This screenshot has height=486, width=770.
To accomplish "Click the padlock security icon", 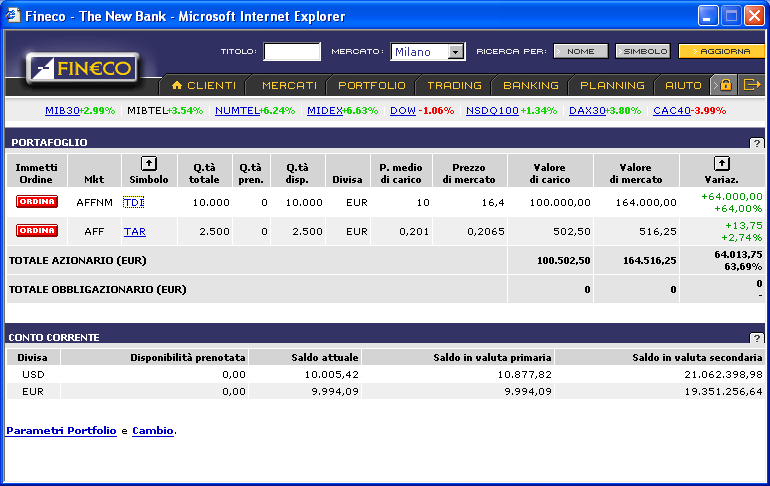I will 726,85.
